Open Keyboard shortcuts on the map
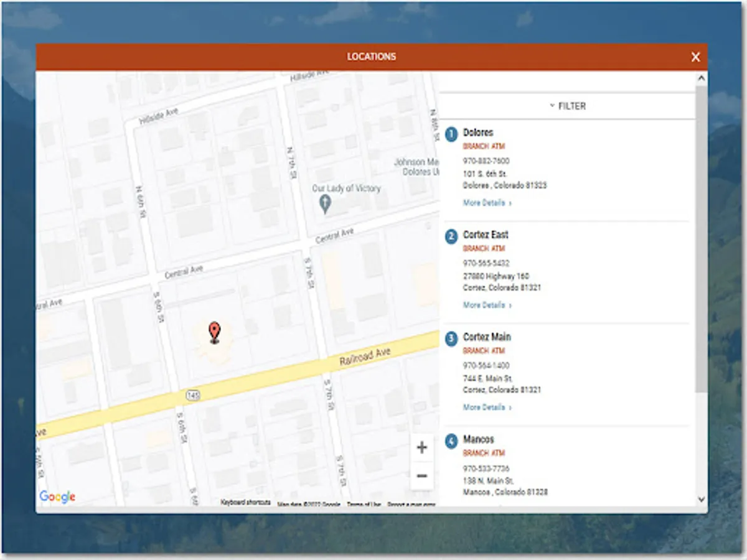 pos(246,502)
